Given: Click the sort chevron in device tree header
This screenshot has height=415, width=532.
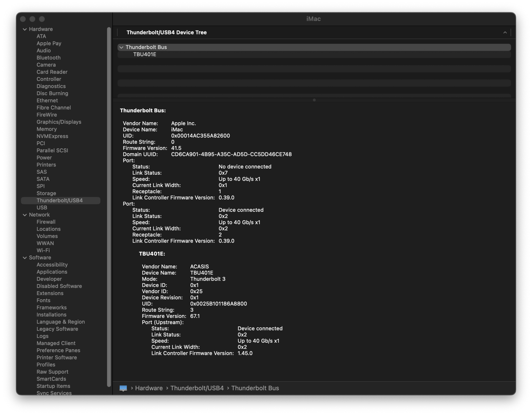Looking at the screenshot, I should [505, 32].
